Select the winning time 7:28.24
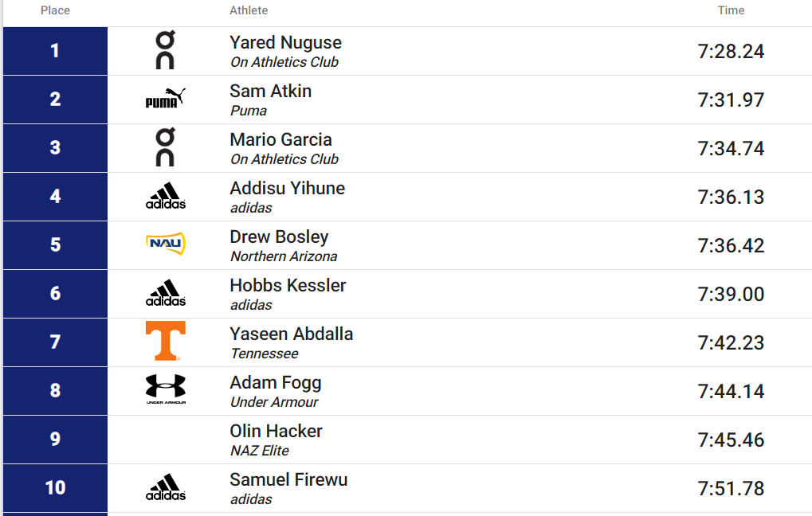812x516 pixels. coord(731,51)
